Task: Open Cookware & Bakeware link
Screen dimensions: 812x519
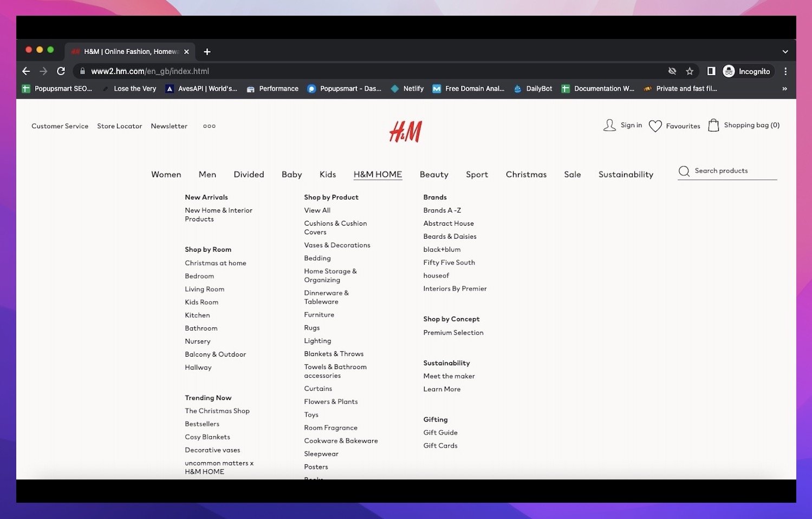Action: [x=341, y=441]
